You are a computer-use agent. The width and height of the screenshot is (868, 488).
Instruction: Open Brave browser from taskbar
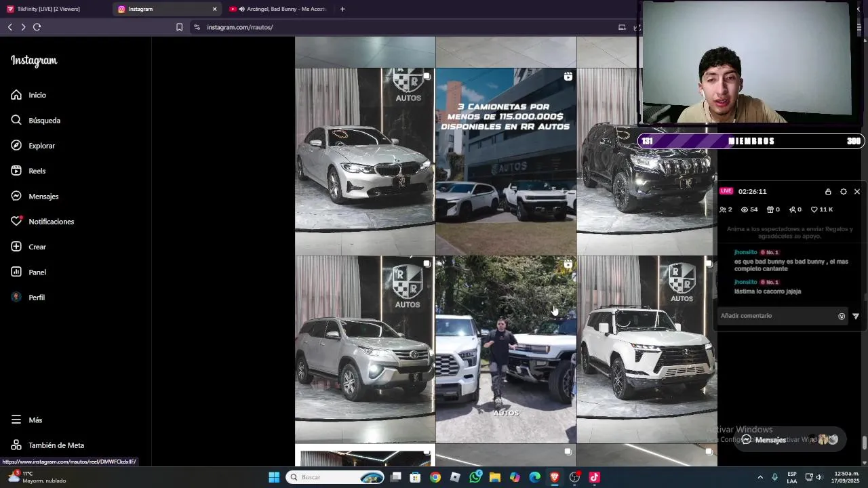pos(555,477)
